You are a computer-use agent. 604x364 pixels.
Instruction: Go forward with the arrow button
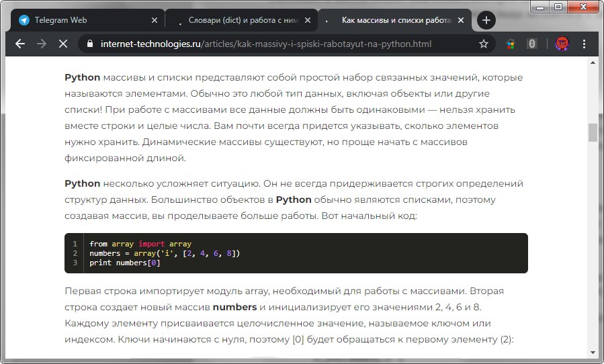pos(42,44)
